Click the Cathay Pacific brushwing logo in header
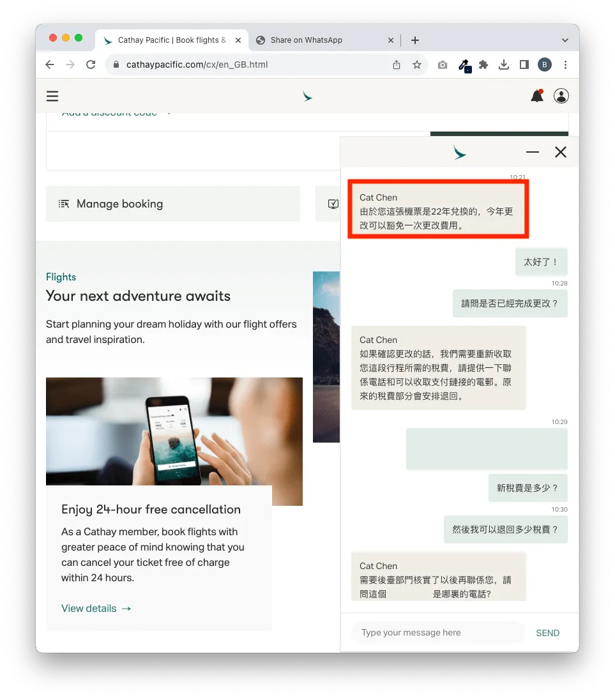Screen dimensions: 615x700 (307, 96)
